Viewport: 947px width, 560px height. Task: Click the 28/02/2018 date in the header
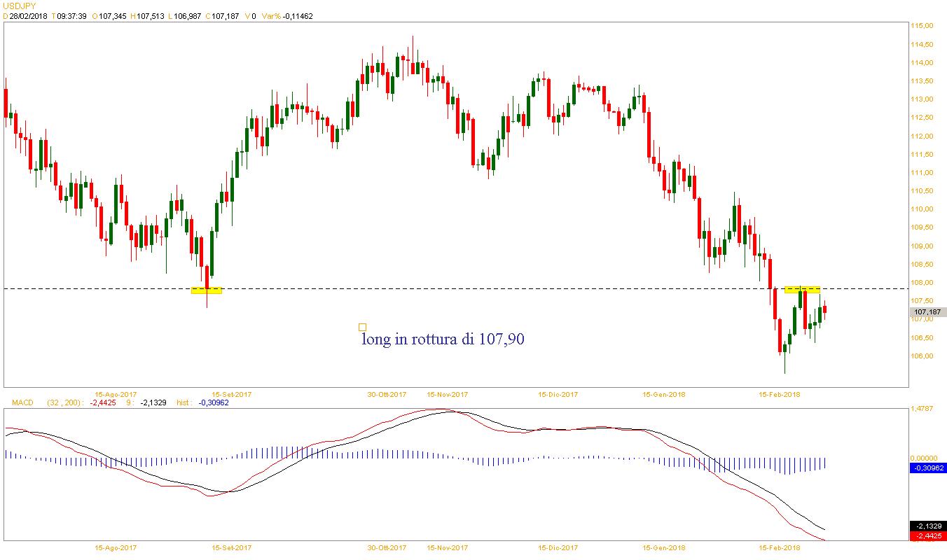(28, 16)
